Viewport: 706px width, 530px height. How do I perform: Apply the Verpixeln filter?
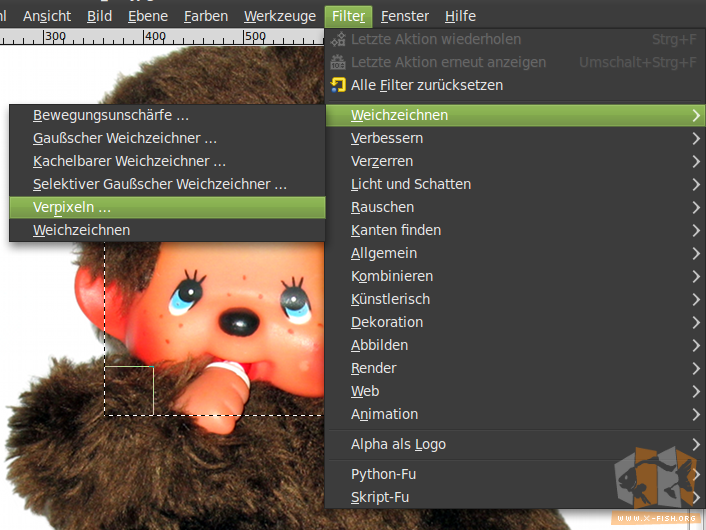[167, 207]
